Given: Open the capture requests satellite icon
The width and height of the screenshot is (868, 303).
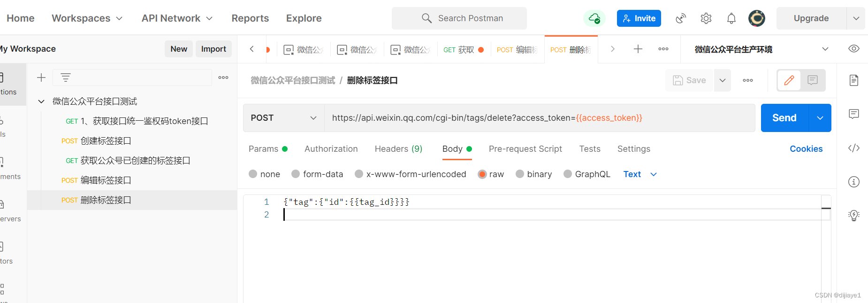Looking at the screenshot, I should pyautogui.click(x=681, y=18).
